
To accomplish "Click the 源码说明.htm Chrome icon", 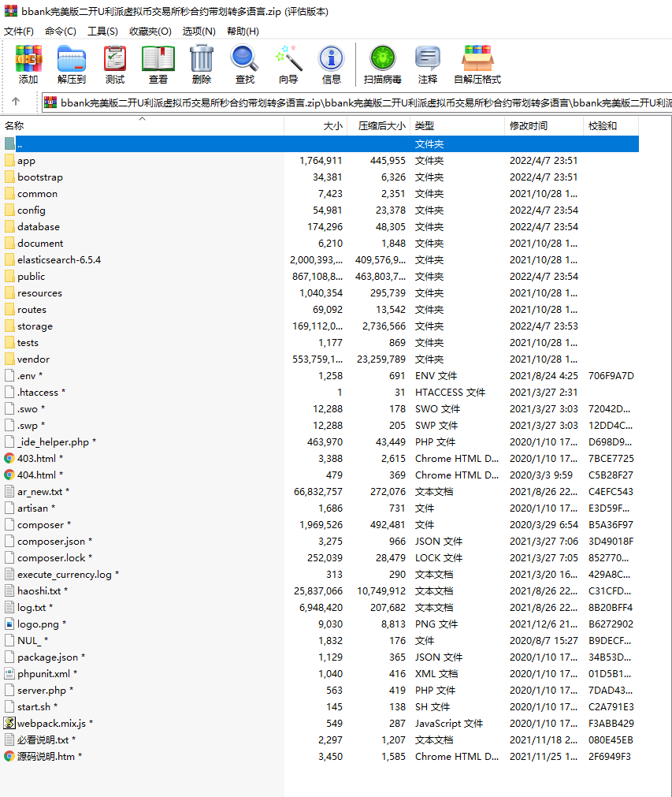I will [x=9, y=756].
